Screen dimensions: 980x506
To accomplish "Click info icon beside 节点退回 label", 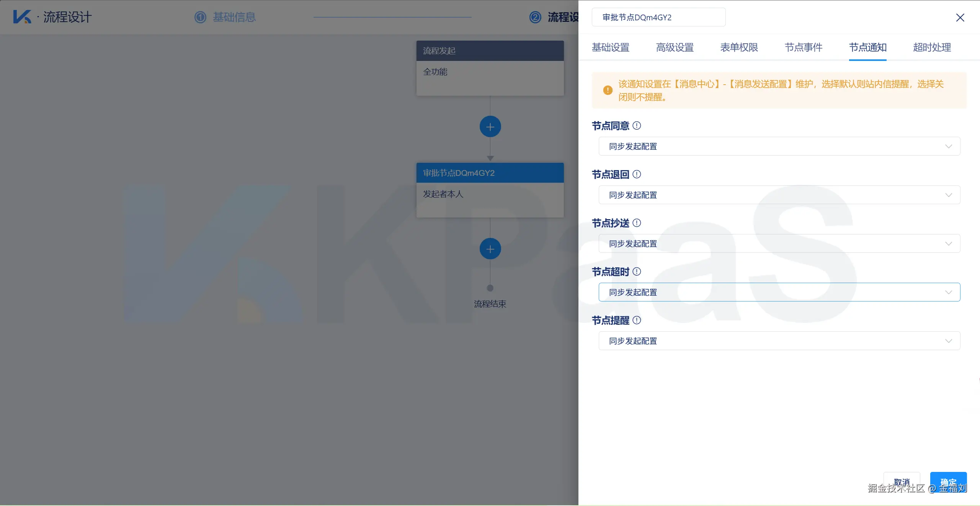I will 637,174.
